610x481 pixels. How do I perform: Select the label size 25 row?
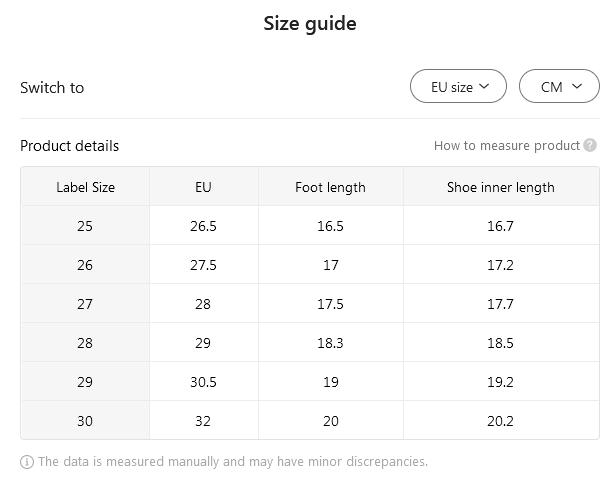[x=85, y=226]
